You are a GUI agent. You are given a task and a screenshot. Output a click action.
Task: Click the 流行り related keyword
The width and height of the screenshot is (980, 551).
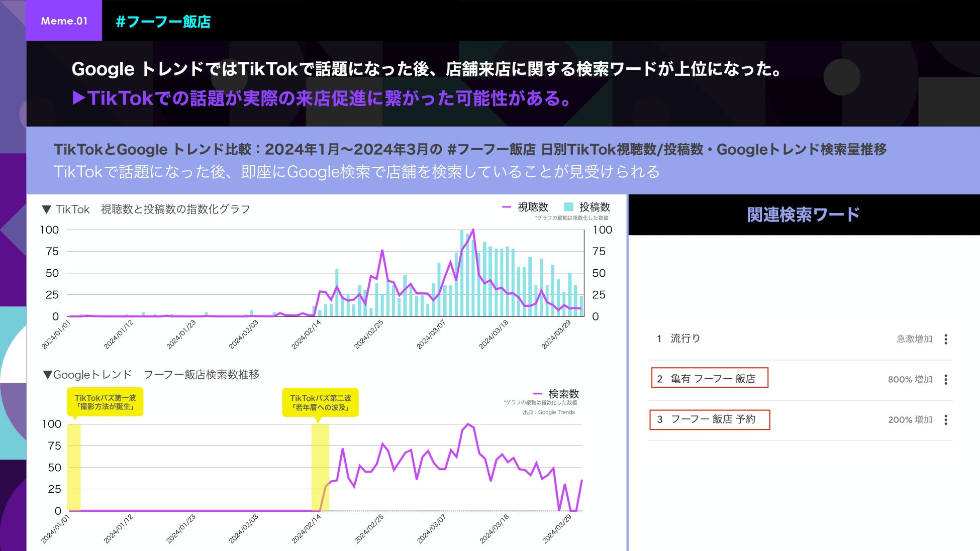pos(685,339)
